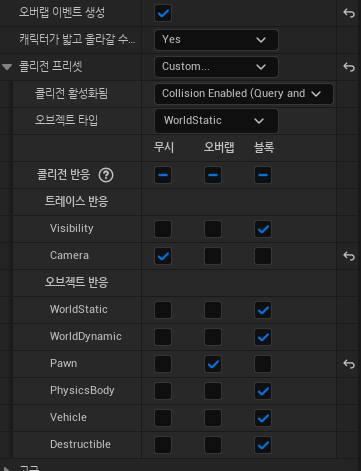Expand the 고급 section at bottom
Screen dimensions: 361x471
tap(6, 468)
